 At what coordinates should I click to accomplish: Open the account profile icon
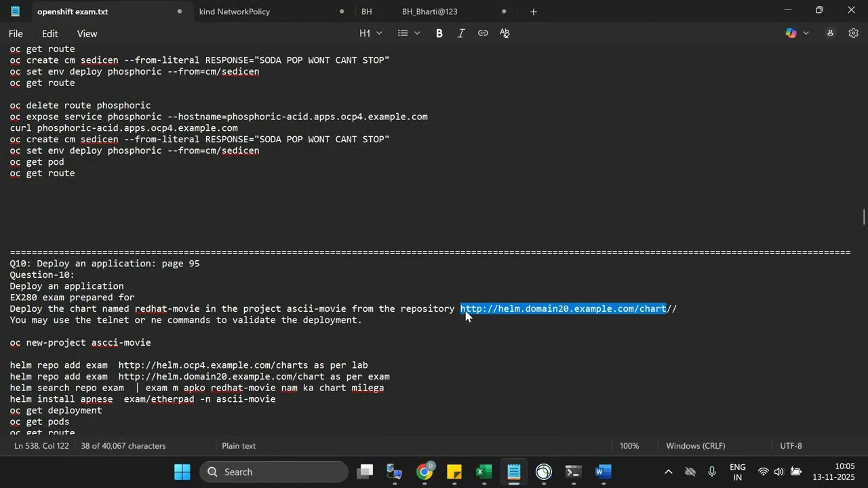point(830,33)
